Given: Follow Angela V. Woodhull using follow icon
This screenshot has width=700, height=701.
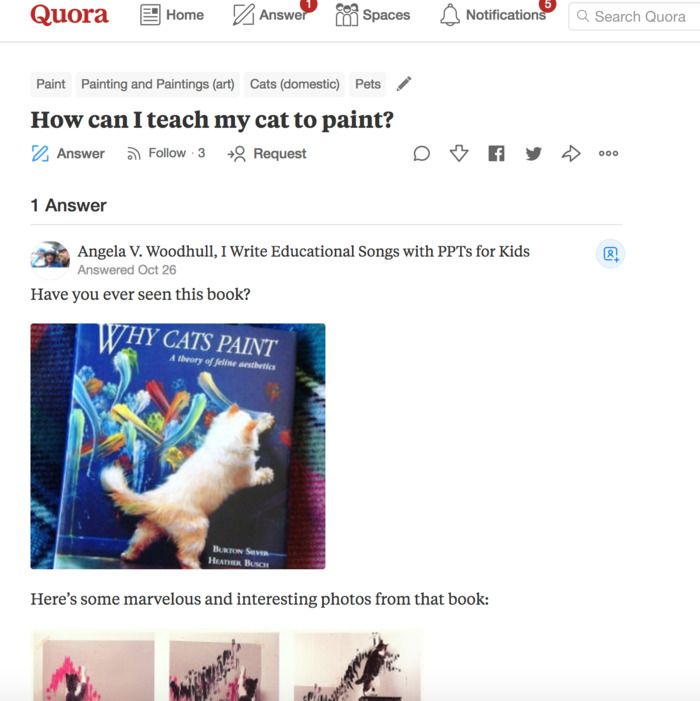Looking at the screenshot, I should point(610,254).
